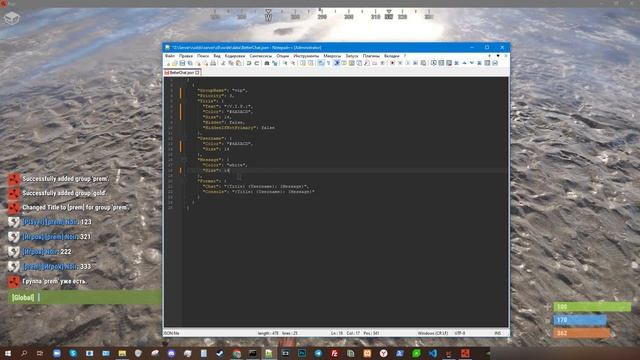This screenshot has width=640, height=360.
Task: Open Telegram from the taskbar
Action: pyautogui.click(x=318, y=353)
